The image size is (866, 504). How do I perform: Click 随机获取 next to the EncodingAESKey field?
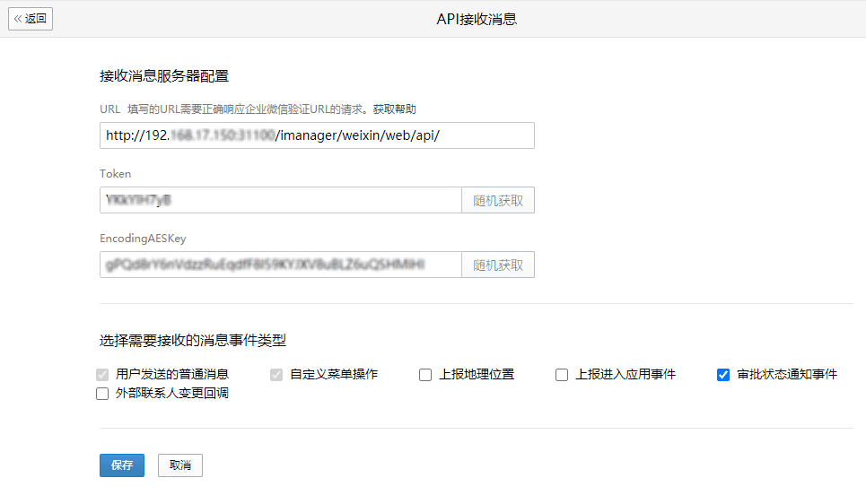pos(498,265)
